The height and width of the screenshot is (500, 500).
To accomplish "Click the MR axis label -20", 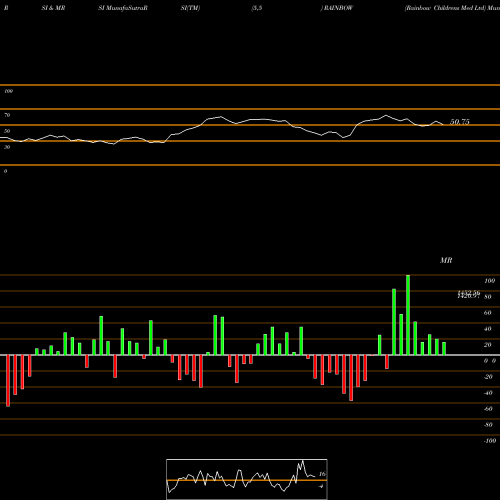I will [x=488, y=377].
